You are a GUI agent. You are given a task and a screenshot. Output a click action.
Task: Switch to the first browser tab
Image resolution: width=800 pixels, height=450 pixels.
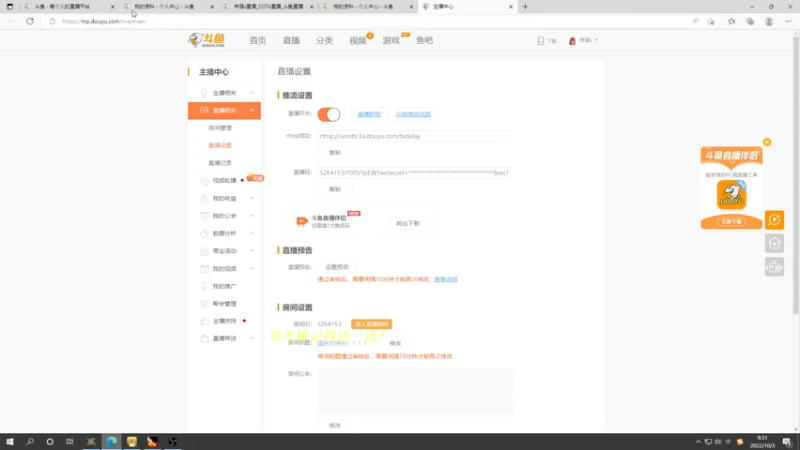(69, 7)
